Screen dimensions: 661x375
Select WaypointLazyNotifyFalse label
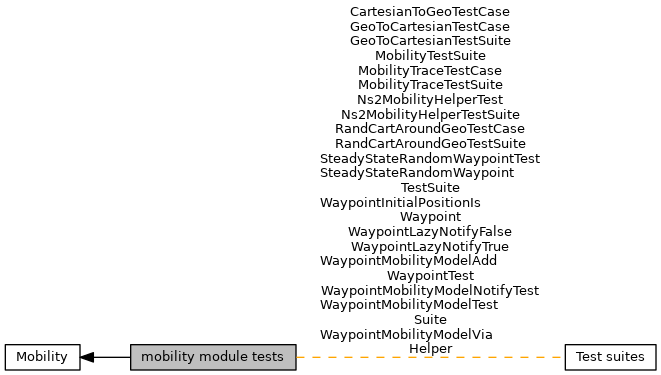click(430, 232)
